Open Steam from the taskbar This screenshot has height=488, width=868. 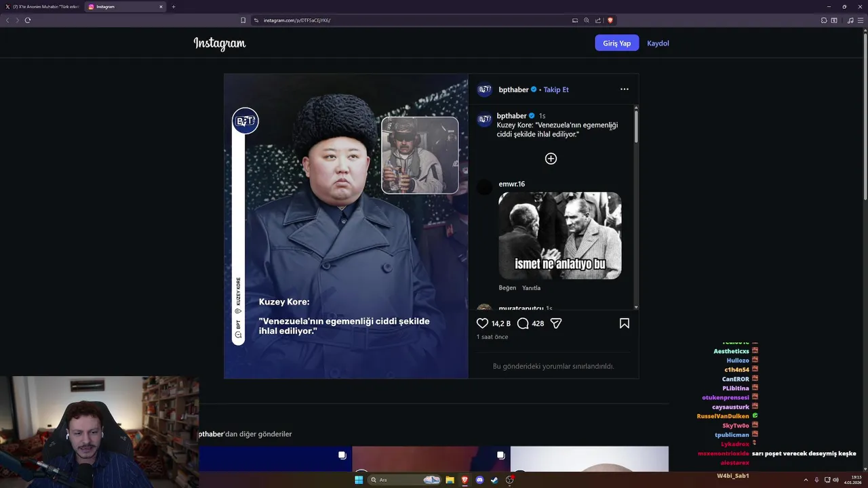[x=494, y=480]
